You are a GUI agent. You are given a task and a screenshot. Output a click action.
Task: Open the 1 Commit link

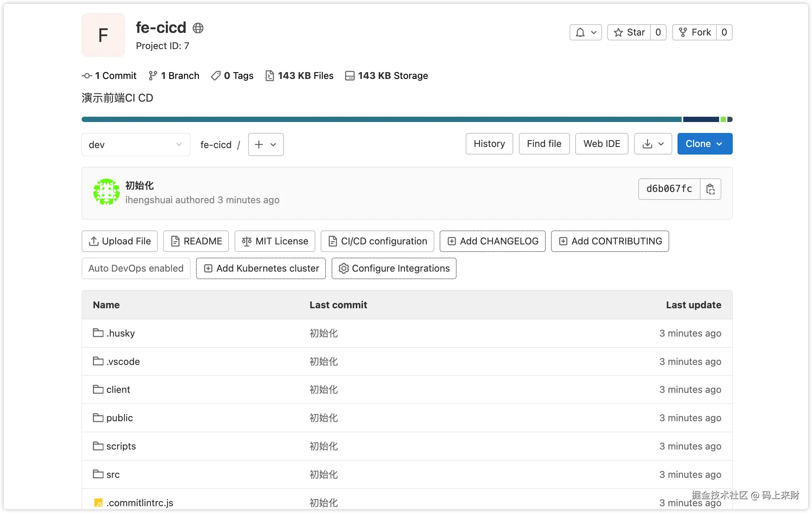click(x=109, y=76)
